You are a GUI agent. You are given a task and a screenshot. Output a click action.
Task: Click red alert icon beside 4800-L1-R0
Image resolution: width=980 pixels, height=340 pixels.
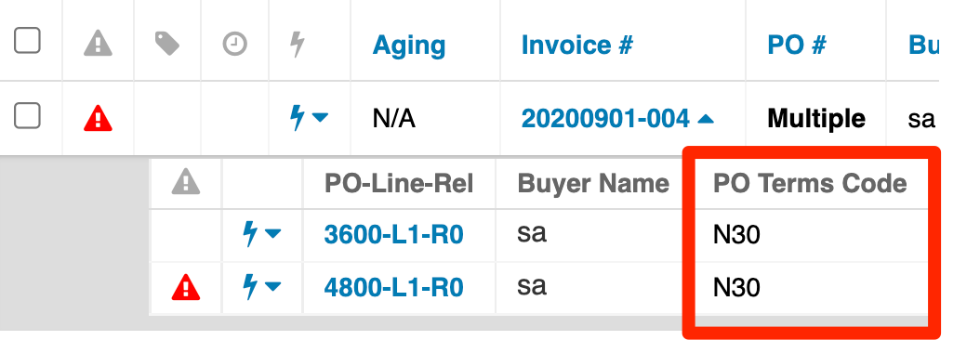(186, 288)
